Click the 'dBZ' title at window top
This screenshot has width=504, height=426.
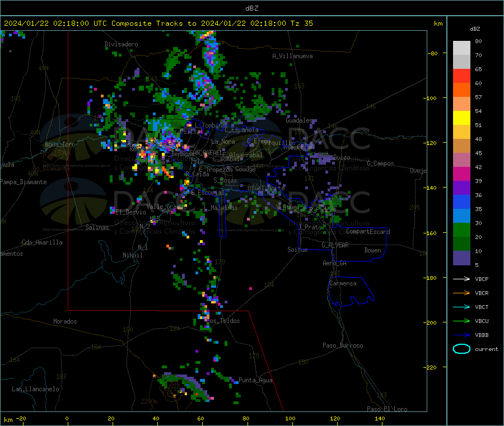(251, 8)
